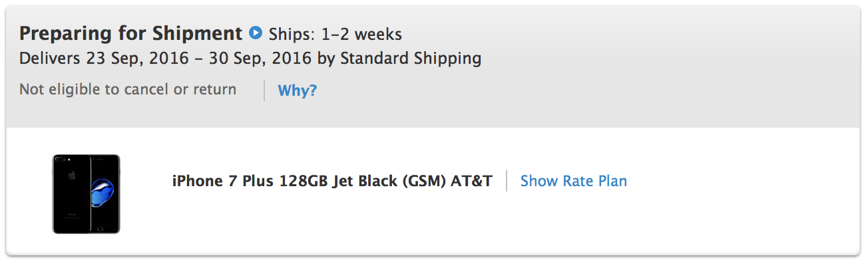Click the AT&T carrier label
This screenshot has width=868, height=262.
[x=471, y=181]
